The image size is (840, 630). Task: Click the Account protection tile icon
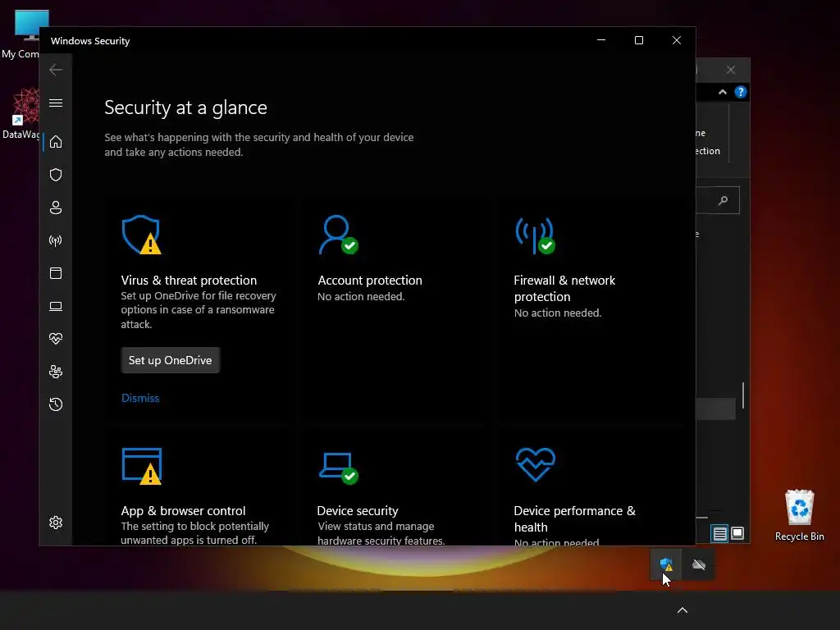pos(338,235)
